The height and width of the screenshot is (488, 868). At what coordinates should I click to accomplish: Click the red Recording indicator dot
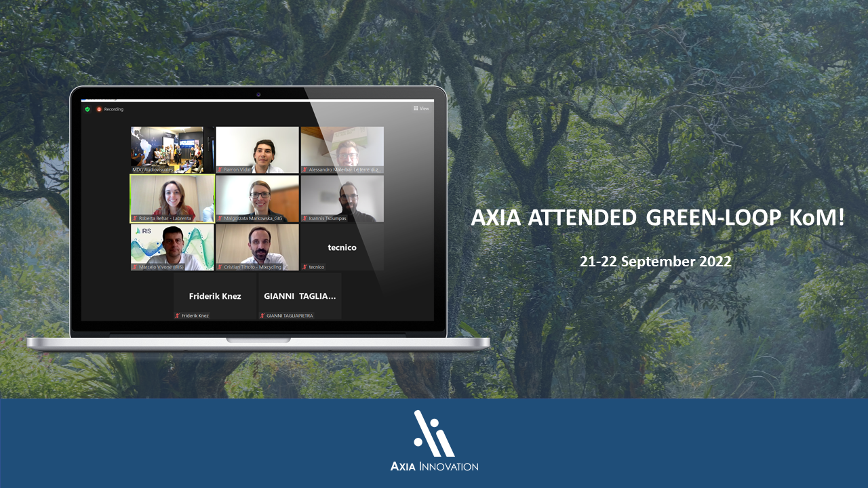[x=99, y=109]
